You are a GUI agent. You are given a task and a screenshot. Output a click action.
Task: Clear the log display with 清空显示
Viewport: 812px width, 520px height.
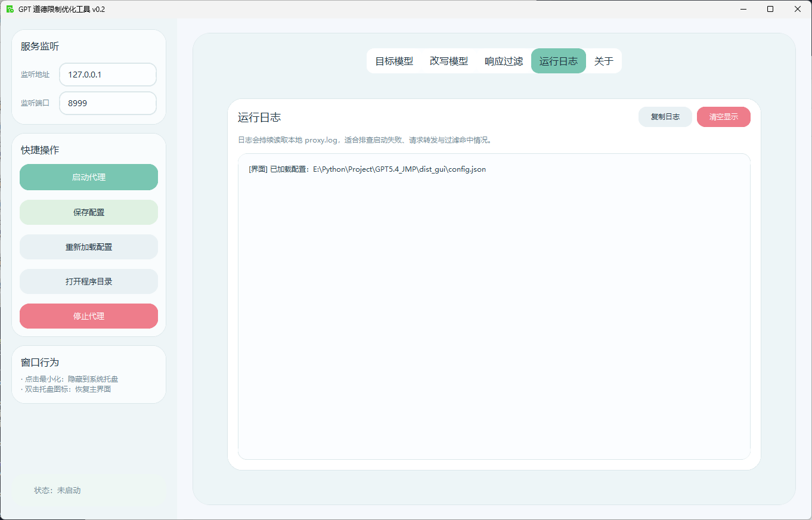[723, 117]
